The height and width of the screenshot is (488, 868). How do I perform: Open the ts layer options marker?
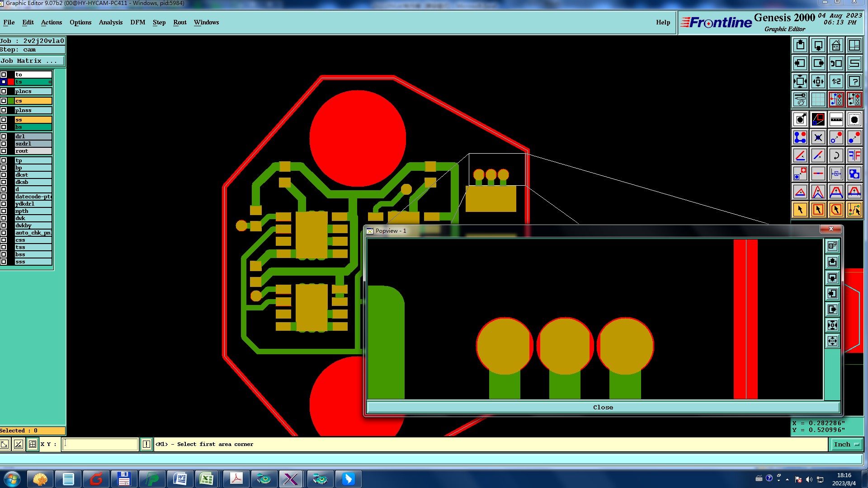(x=50, y=82)
